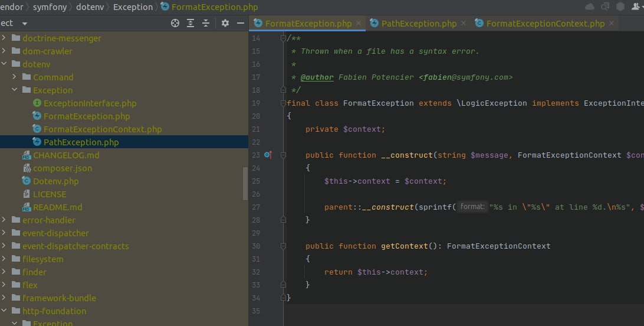The height and width of the screenshot is (326, 644).
Task: Click the README.md markdown file icon
Action: [x=27, y=207]
